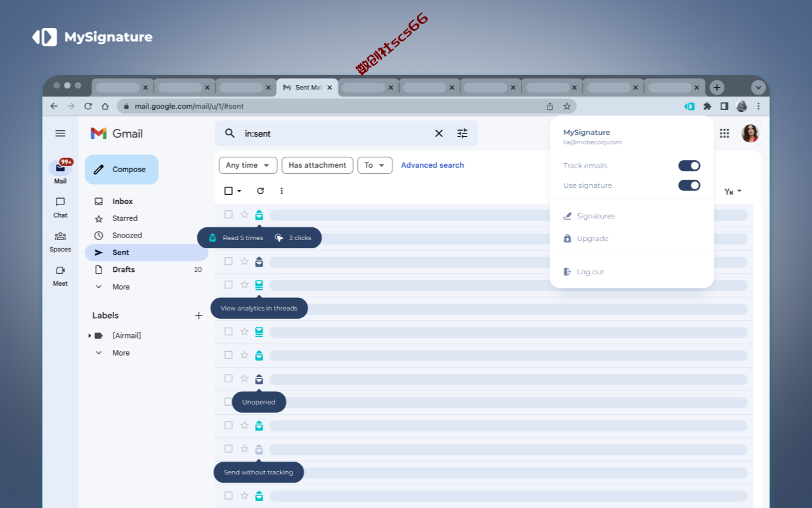Clear the search with the X icon
Viewport: 812px width, 508px height.
pyautogui.click(x=439, y=133)
